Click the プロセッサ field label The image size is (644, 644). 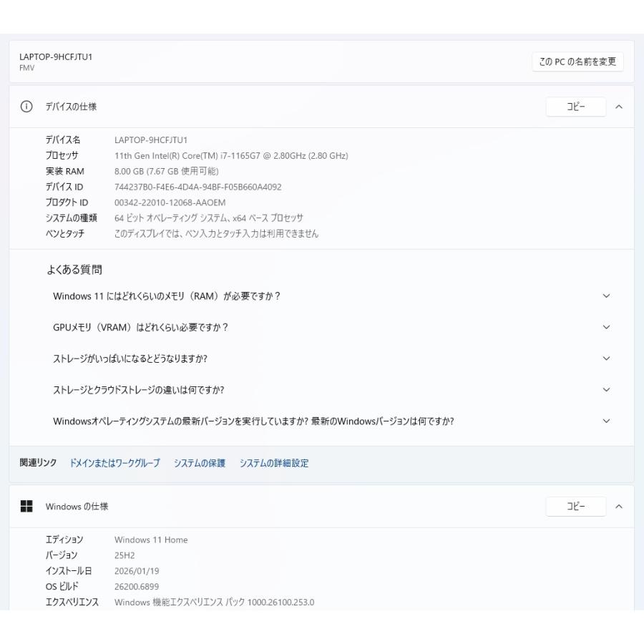[62, 156]
